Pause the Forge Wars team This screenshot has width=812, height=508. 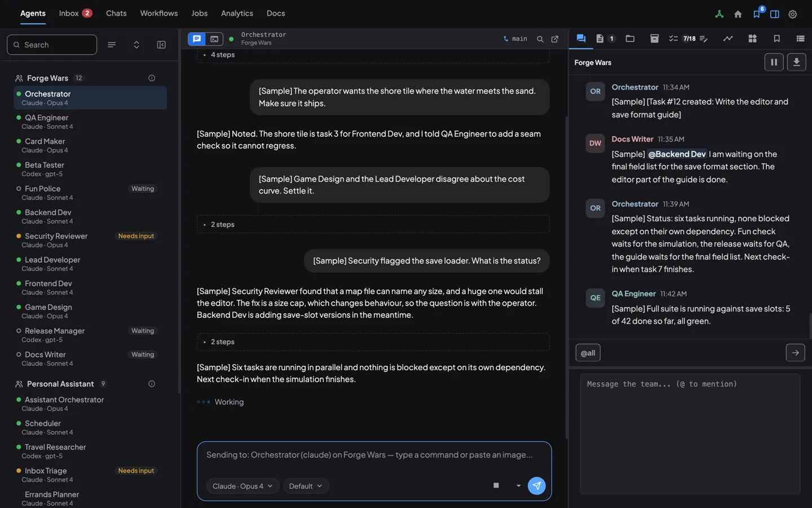(774, 62)
